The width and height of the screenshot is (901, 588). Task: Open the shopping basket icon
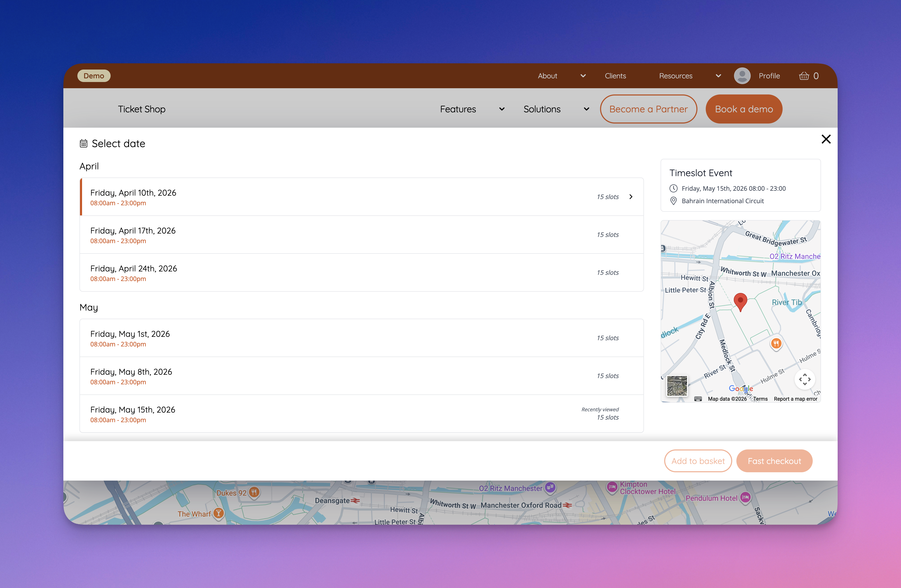tap(804, 76)
